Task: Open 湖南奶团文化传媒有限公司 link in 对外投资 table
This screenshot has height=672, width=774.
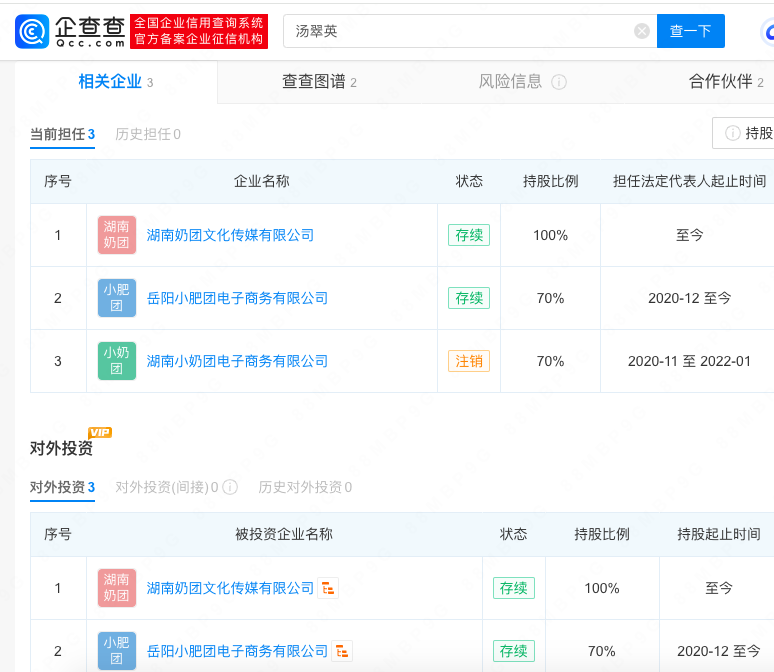Action: point(231,588)
